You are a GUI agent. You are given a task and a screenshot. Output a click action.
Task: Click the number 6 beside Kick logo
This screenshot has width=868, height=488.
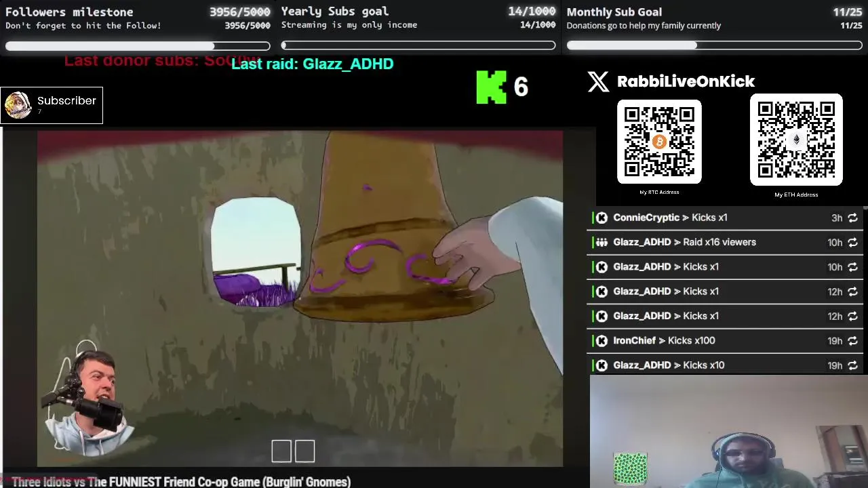521,87
